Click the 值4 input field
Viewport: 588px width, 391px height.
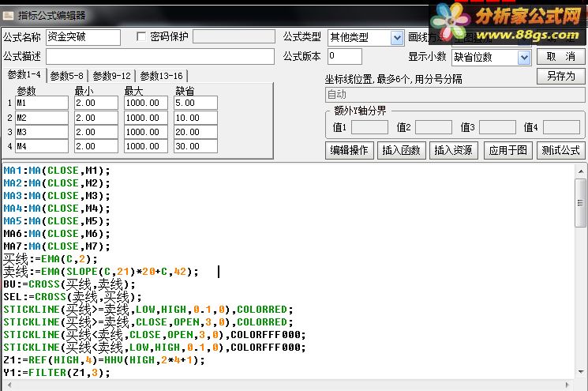[561, 127]
